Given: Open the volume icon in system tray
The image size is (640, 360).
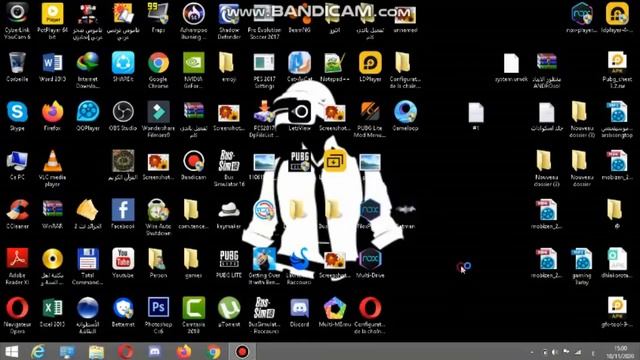Looking at the screenshot, I should tap(555, 352).
